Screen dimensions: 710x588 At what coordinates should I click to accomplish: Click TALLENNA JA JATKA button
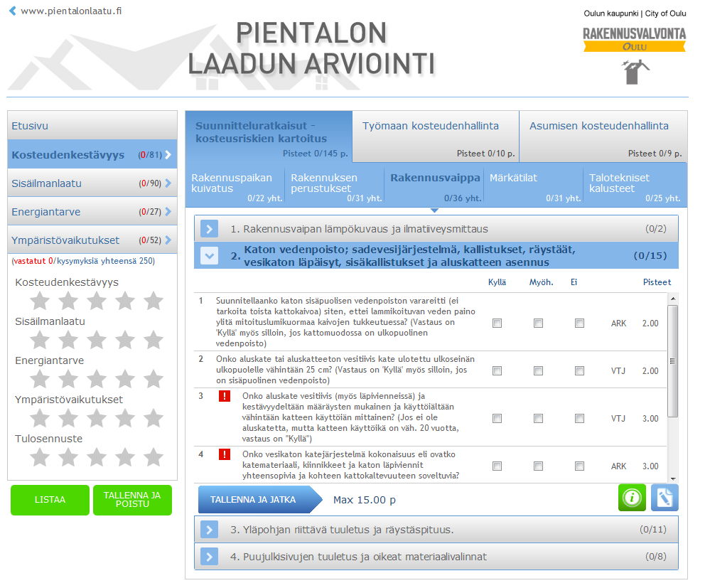click(x=260, y=500)
